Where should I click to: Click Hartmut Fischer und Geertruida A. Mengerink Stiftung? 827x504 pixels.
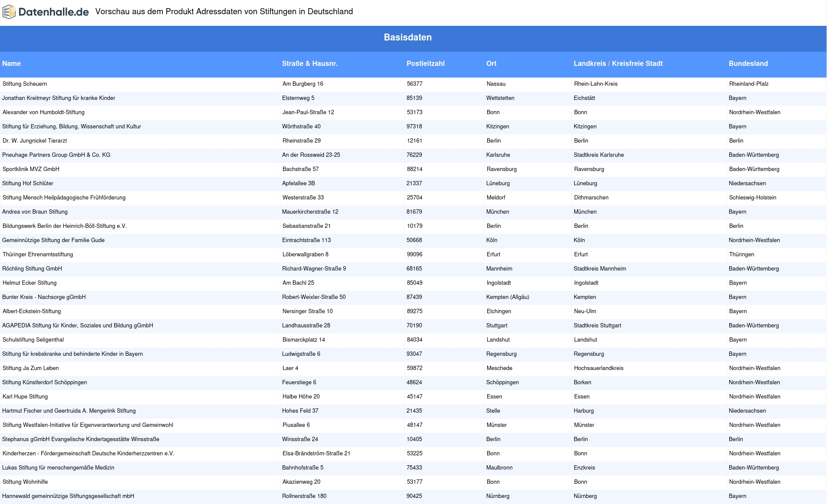coord(69,411)
